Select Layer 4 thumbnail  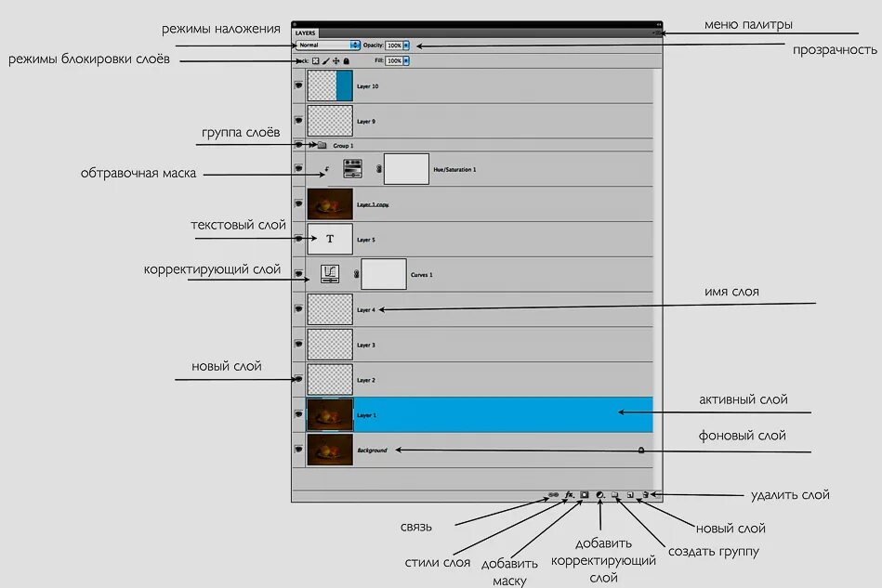(x=330, y=309)
